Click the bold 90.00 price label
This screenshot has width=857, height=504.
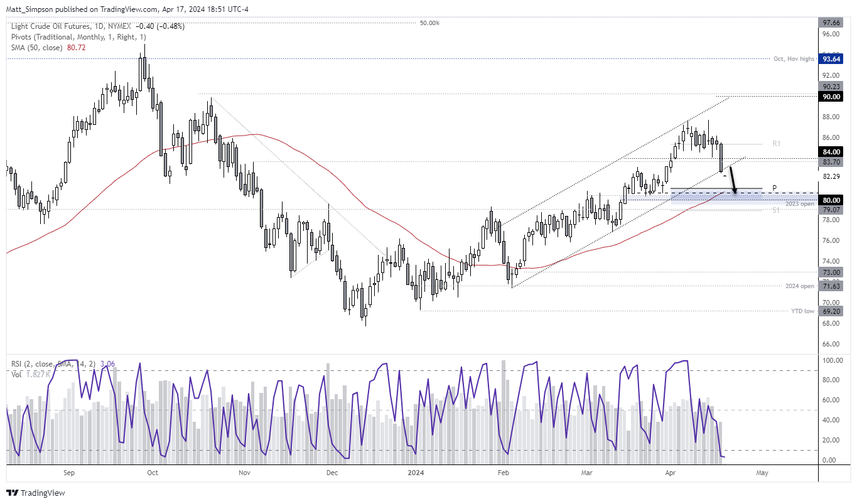(x=833, y=97)
